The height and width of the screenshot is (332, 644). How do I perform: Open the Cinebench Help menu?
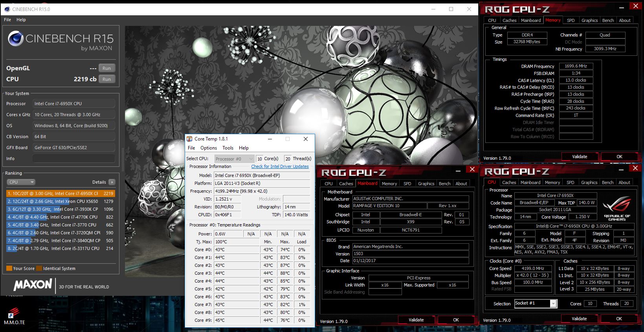tap(21, 20)
